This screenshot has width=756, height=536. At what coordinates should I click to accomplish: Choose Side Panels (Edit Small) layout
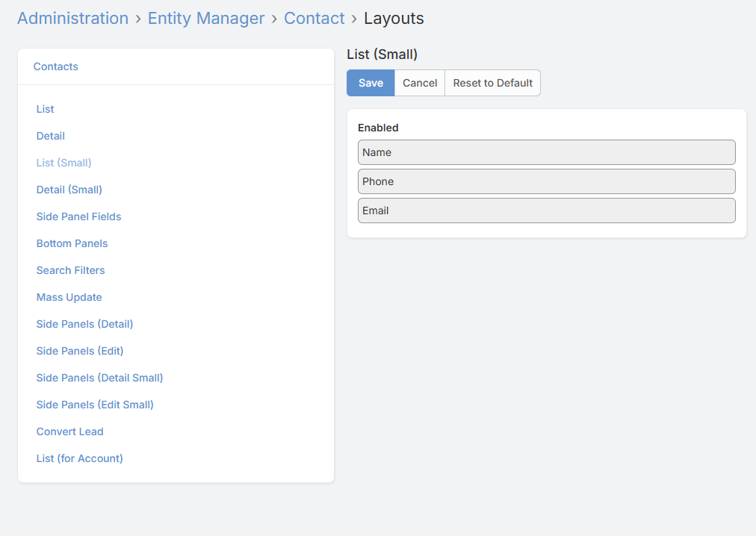[x=95, y=405]
